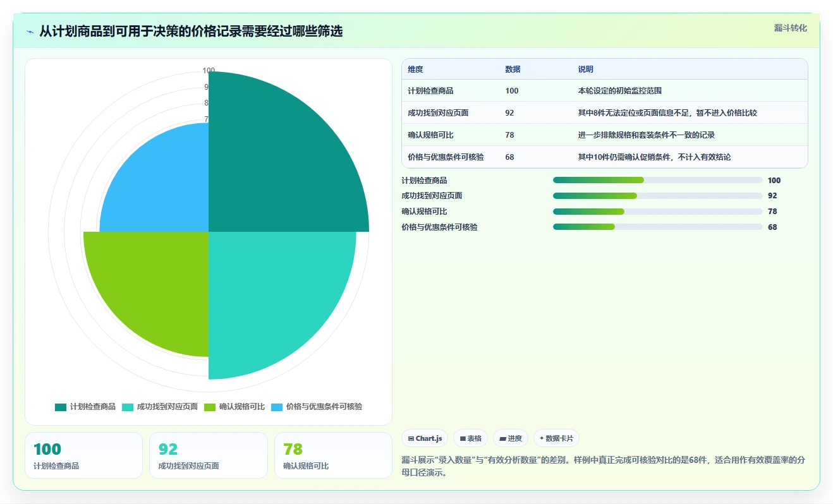Open the 100 计划检查商品 data card
This screenshot has width=833, height=504.
click(83, 455)
